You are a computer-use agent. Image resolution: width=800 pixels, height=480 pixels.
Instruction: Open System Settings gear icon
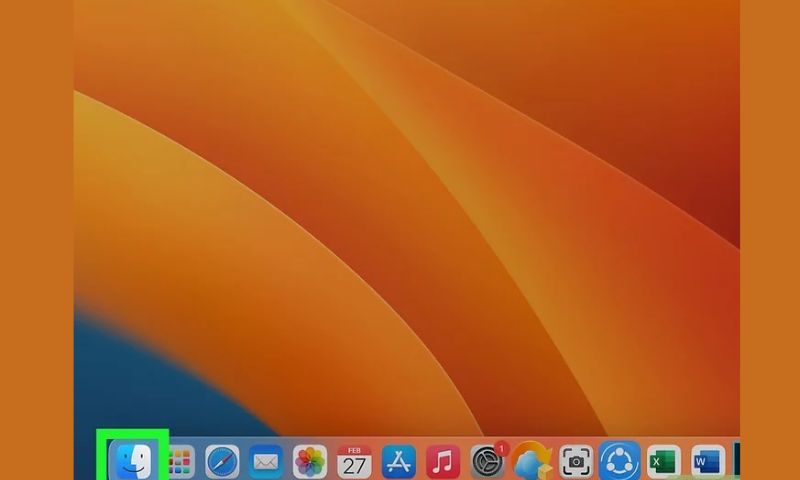487,463
